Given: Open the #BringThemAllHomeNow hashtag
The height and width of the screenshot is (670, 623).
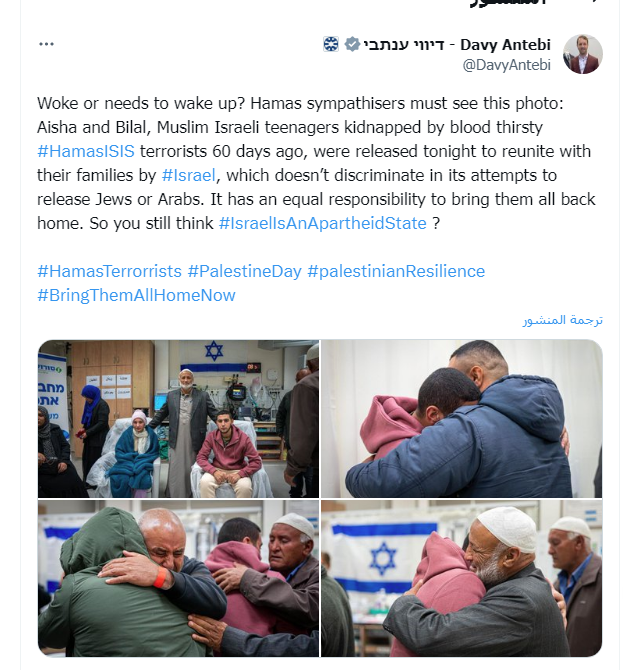Looking at the screenshot, I should pyautogui.click(x=136, y=295).
